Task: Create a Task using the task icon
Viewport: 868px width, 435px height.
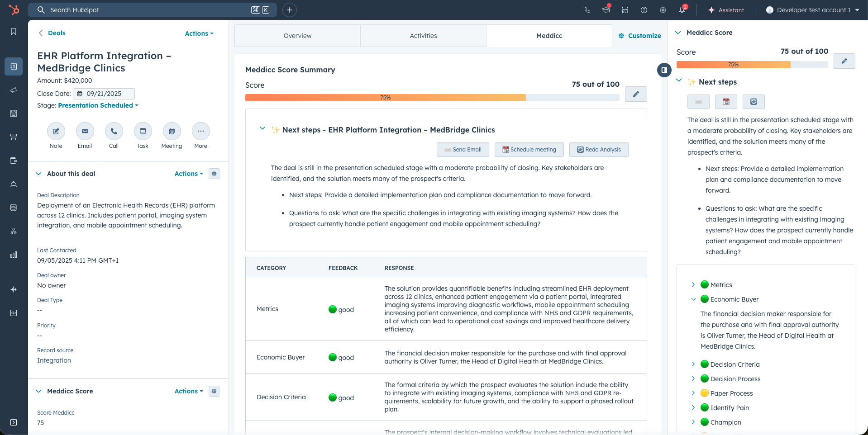Action: coord(143,132)
